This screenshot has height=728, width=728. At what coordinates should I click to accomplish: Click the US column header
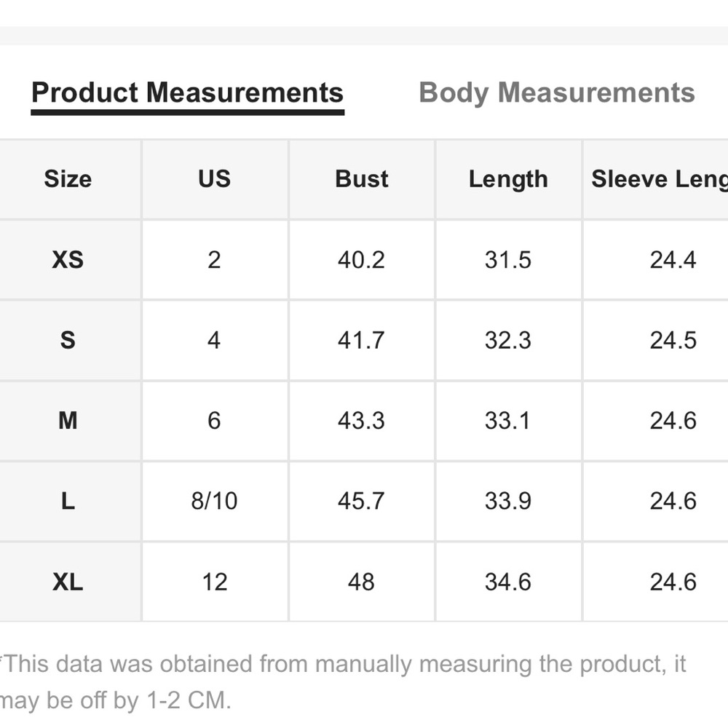point(214,179)
